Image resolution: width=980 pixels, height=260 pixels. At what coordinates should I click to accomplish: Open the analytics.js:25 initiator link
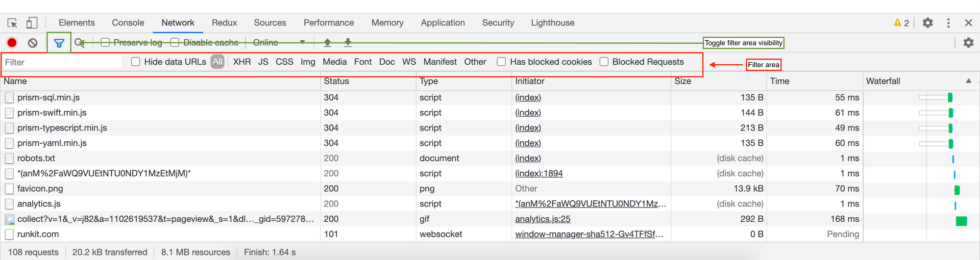[542, 219]
